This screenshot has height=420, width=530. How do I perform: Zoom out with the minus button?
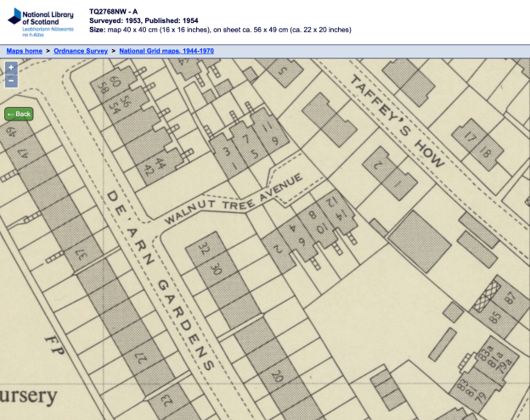11,81
